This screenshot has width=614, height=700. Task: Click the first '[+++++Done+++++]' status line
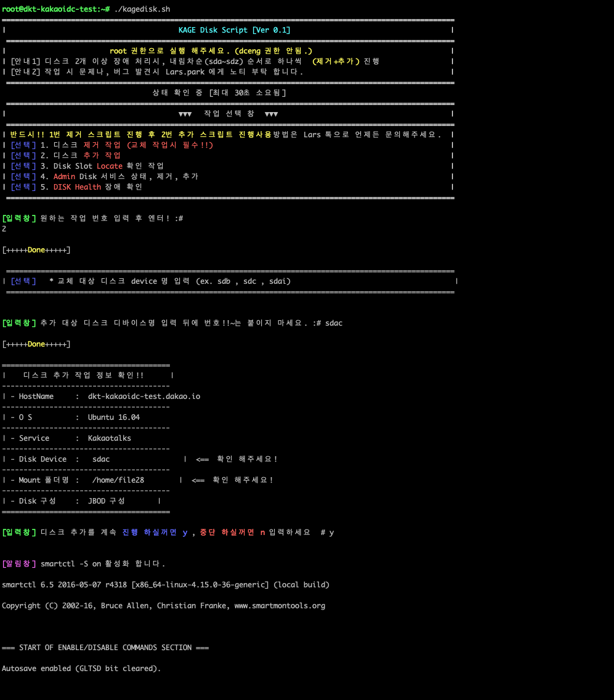coord(36,250)
